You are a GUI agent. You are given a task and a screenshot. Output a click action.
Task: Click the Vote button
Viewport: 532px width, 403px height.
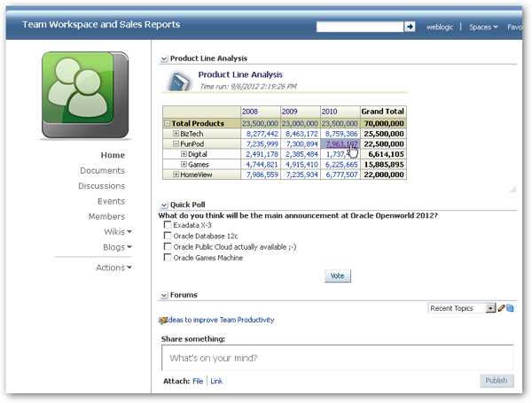(338, 275)
